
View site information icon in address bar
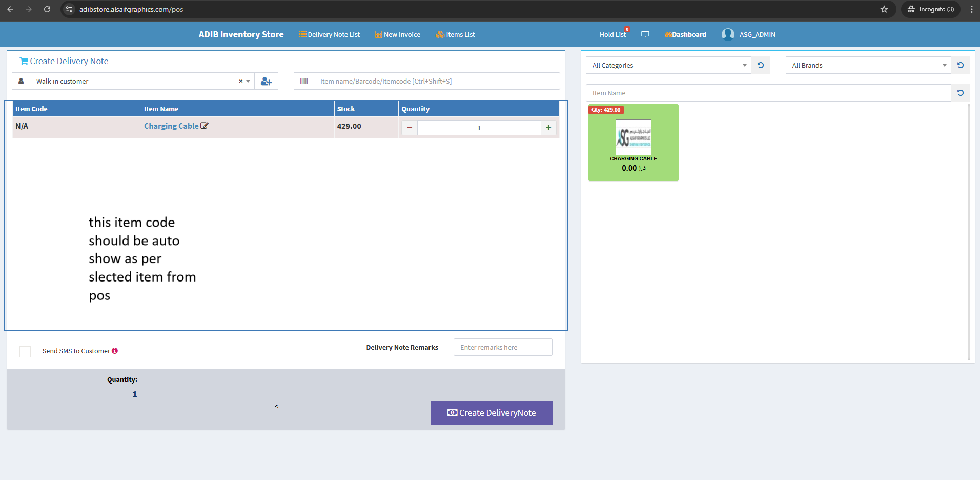(x=70, y=9)
